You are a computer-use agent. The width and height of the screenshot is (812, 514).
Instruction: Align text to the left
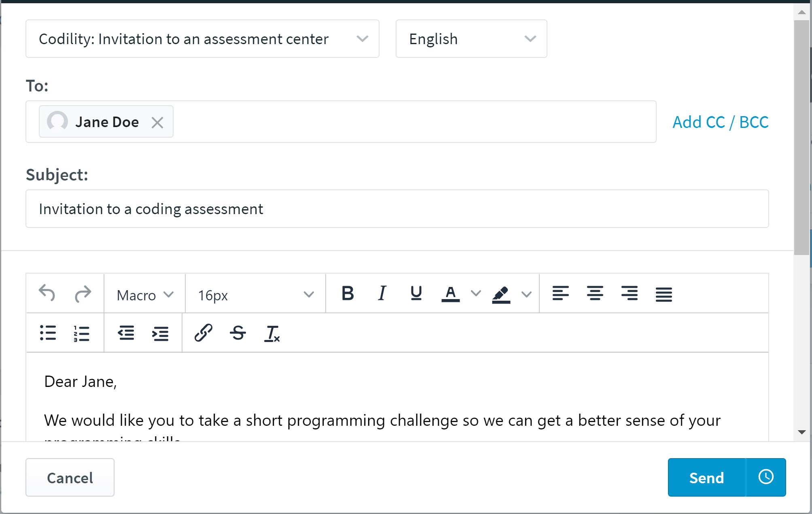[x=560, y=293]
